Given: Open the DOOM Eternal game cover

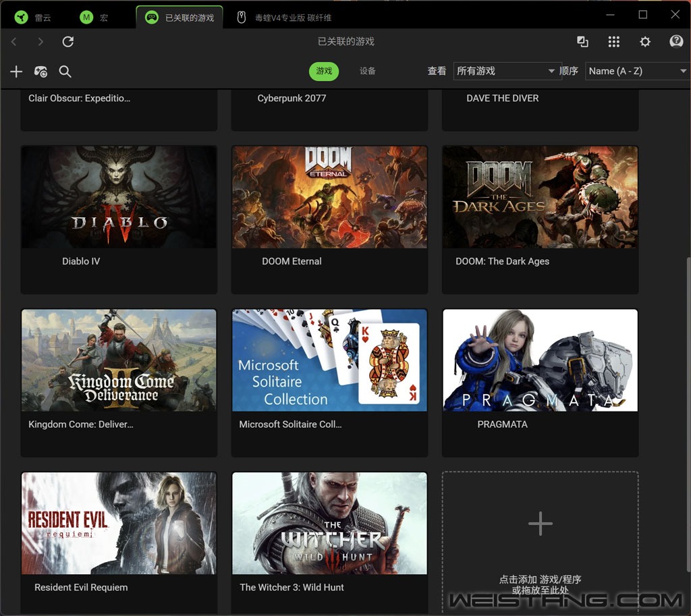Looking at the screenshot, I should click(329, 197).
